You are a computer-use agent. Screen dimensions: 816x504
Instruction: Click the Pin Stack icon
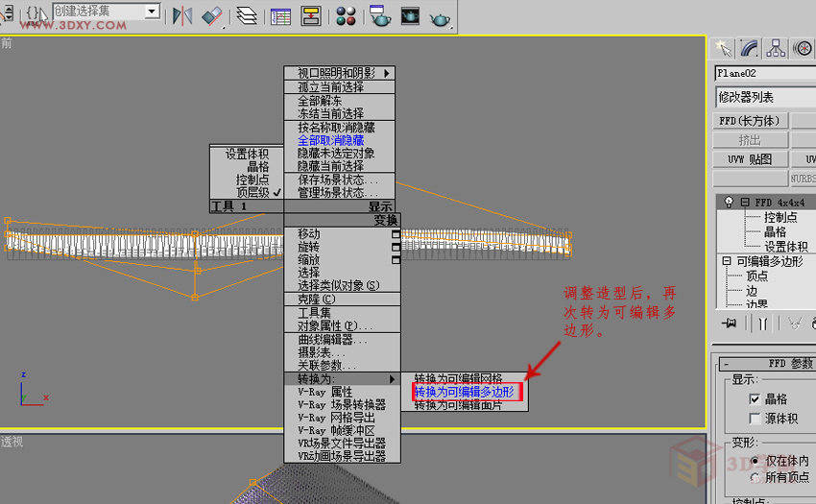point(729,324)
